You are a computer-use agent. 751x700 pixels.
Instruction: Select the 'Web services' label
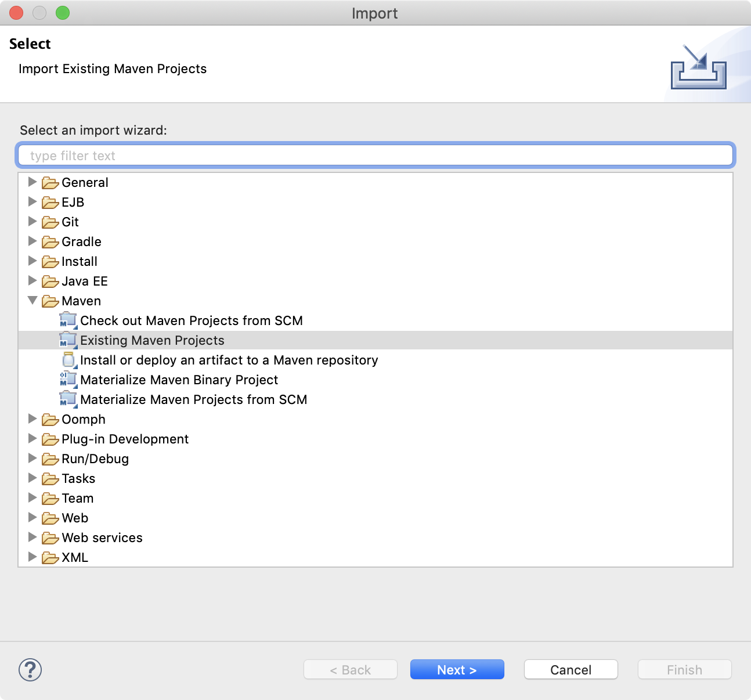point(102,537)
